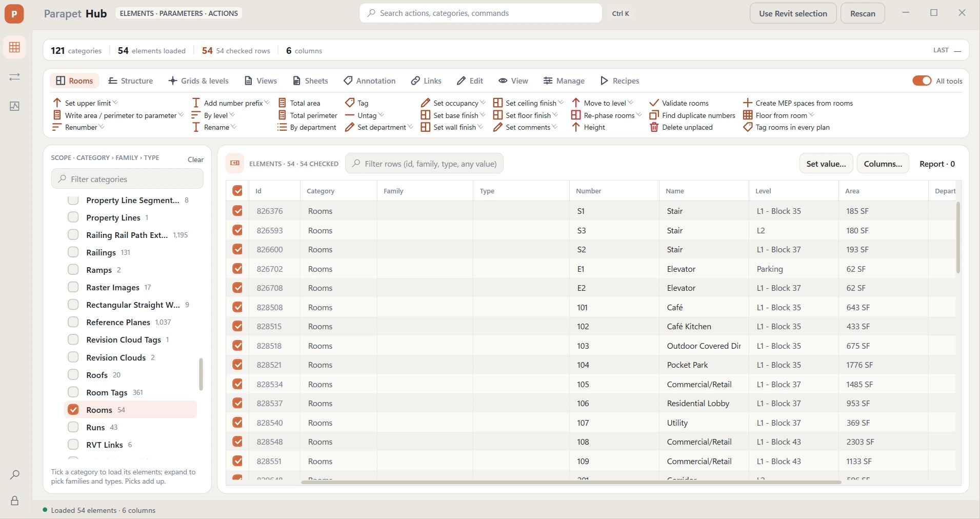Run Create MEP spaces from rooms
980x519 pixels.
tap(798, 103)
